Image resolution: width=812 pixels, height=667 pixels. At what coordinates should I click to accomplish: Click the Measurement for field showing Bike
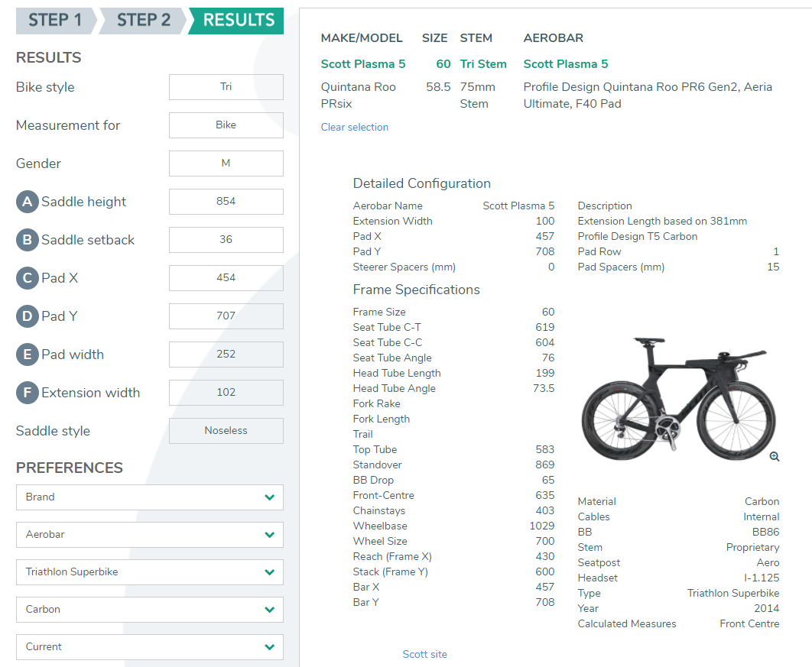[226, 125]
